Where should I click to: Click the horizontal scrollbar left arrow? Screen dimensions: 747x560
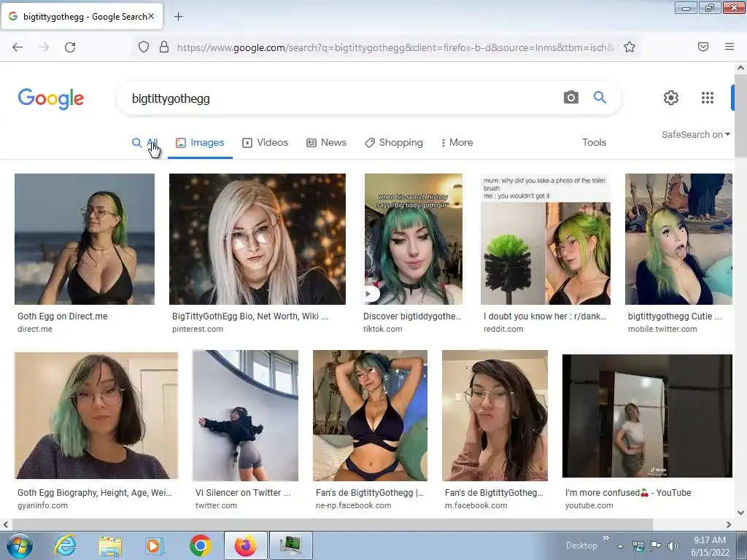click(x=6, y=524)
